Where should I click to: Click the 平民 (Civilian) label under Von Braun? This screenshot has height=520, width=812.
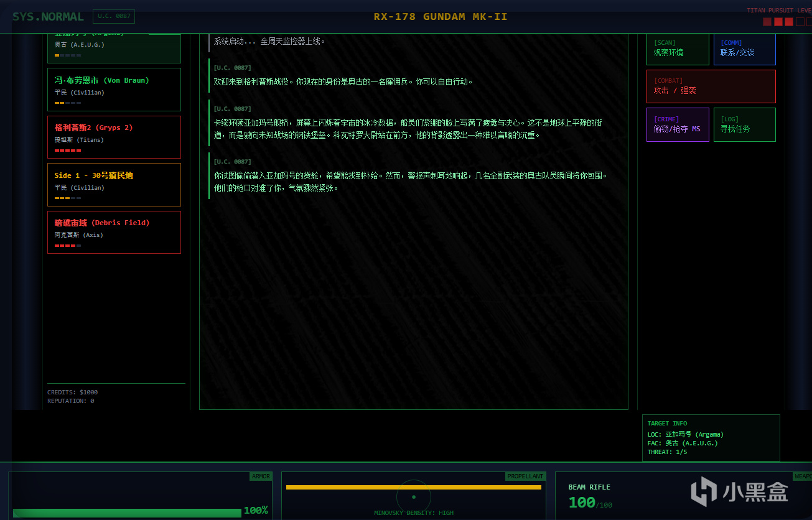click(79, 93)
